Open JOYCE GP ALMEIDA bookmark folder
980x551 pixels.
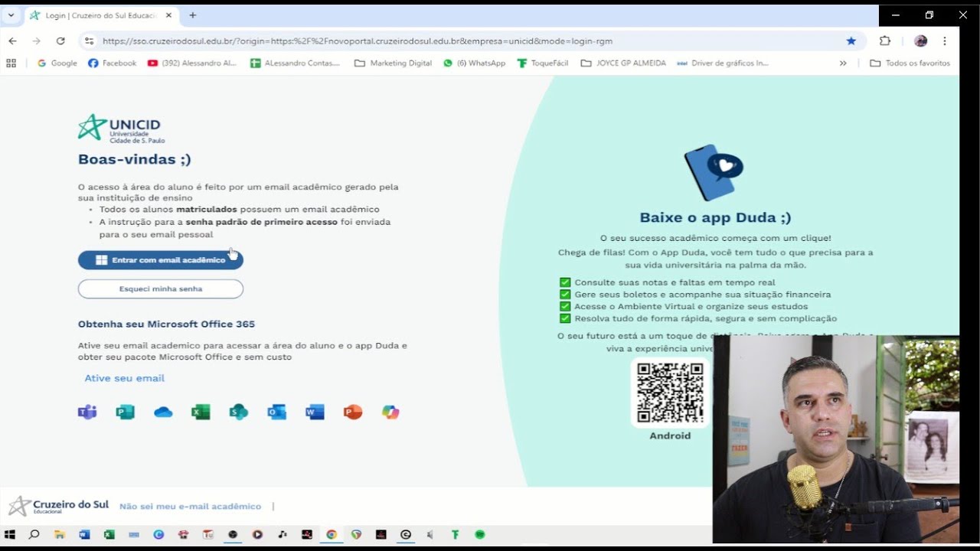coord(623,63)
